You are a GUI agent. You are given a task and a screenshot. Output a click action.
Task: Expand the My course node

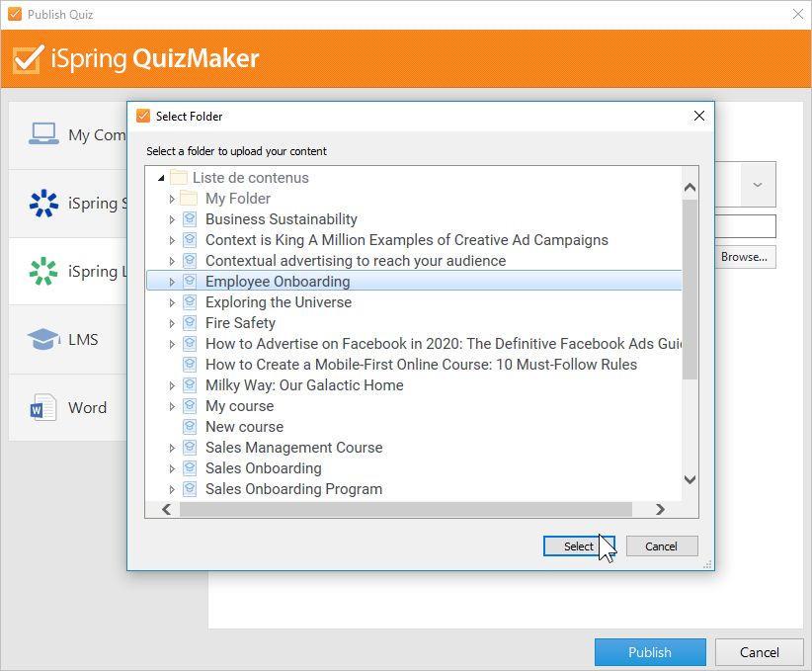coord(172,406)
